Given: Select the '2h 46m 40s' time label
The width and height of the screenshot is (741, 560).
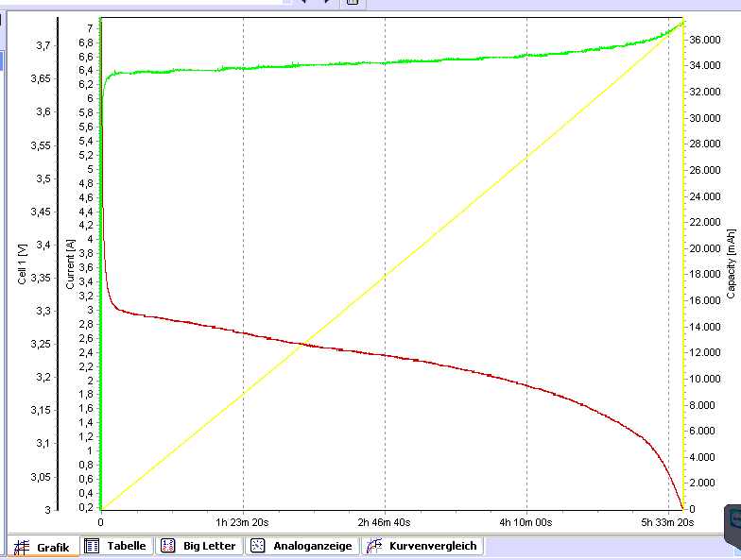Looking at the screenshot, I should (385, 521).
